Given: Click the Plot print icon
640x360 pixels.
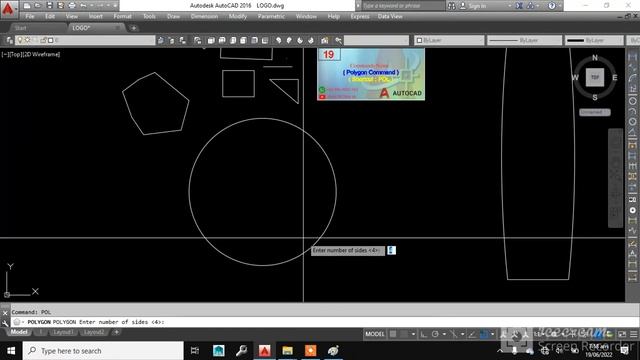Looking at the screenshot, I should tap(72, 5).
